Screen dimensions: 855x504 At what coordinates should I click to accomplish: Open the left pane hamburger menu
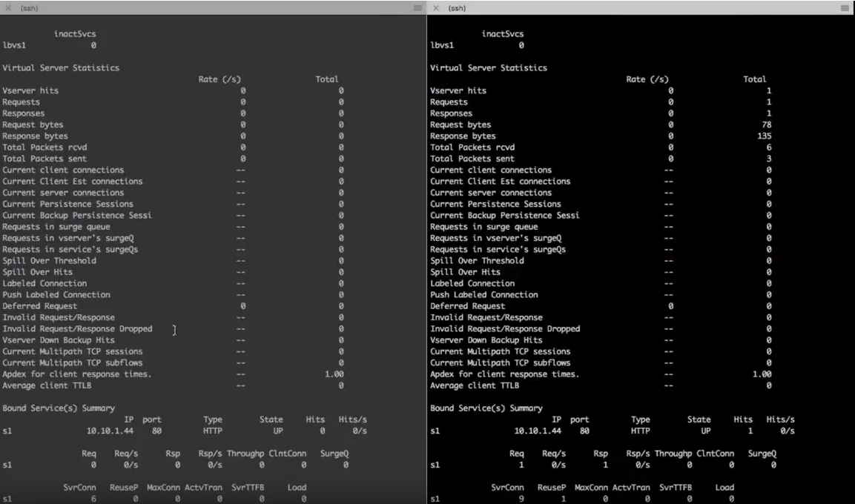pyautogui.click(x=417, y=7)
